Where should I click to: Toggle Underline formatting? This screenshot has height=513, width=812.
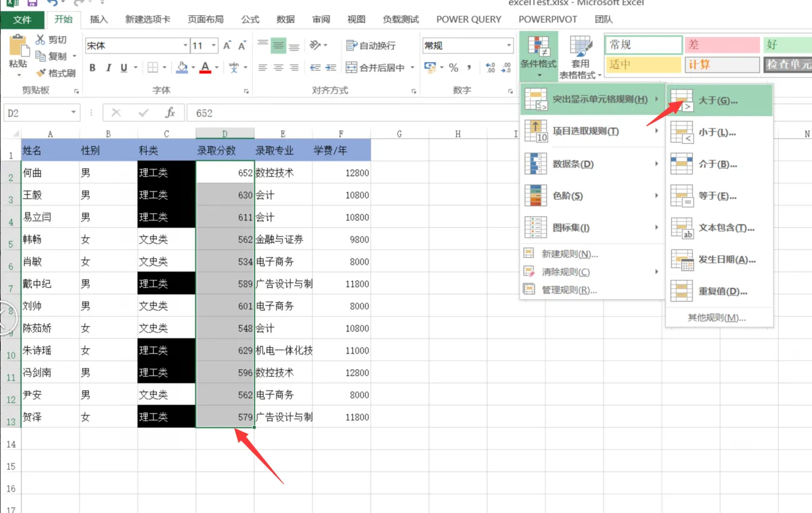tap(124, 68)
